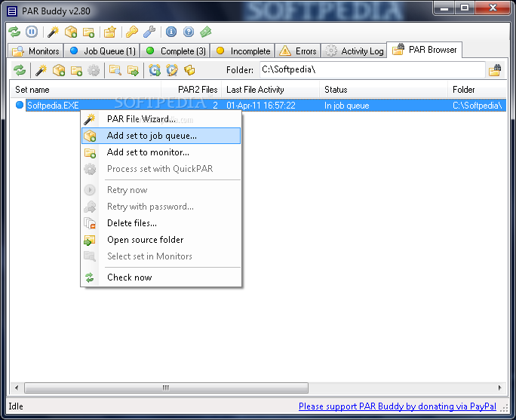
Task: Click the Folder path input field
Action: point(372,69)
